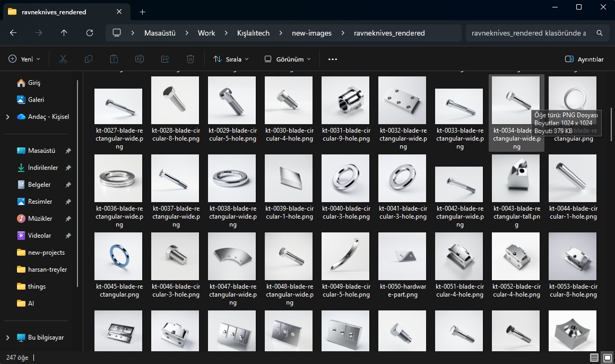Click file name kt-0047-blade-rectangular-wide.png
The height and width of the screenshot is (364, 615).
coord(233,294)
